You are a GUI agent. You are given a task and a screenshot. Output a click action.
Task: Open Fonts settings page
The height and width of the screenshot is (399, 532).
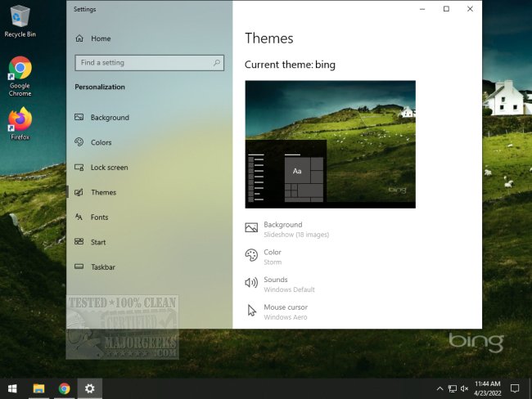pyautogui.click(x=149, y=217)
